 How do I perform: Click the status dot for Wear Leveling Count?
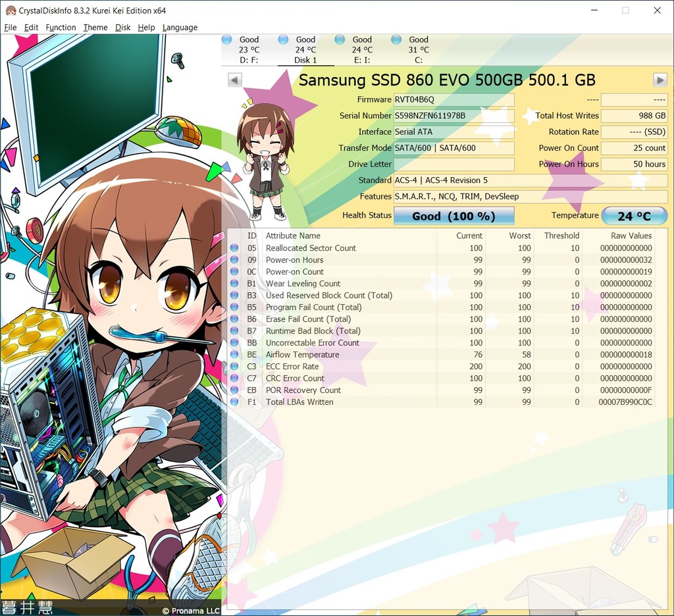point(235,283)
